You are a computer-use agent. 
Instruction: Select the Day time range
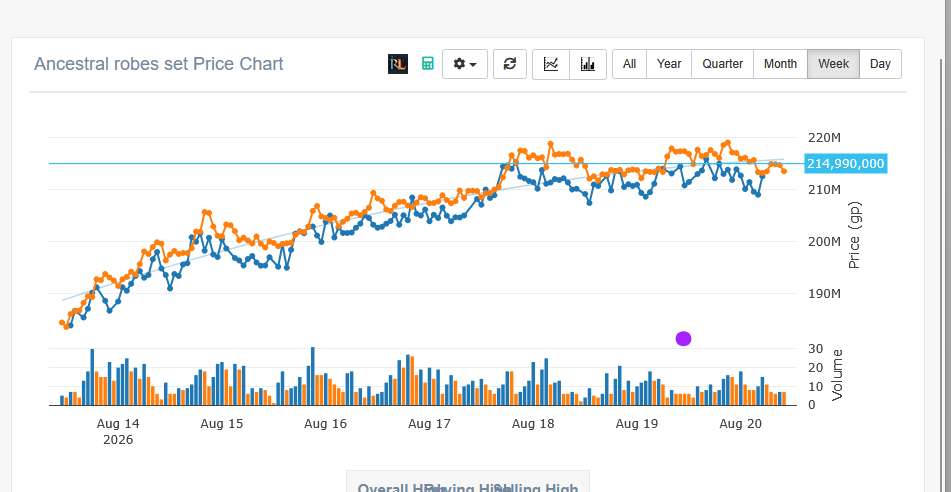(880, 64)
